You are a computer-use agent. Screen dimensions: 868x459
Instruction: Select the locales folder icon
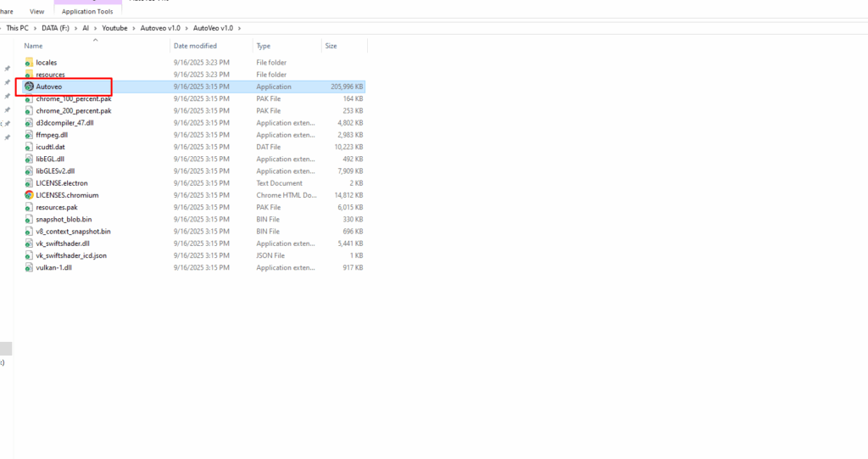[x=29, y=63]
